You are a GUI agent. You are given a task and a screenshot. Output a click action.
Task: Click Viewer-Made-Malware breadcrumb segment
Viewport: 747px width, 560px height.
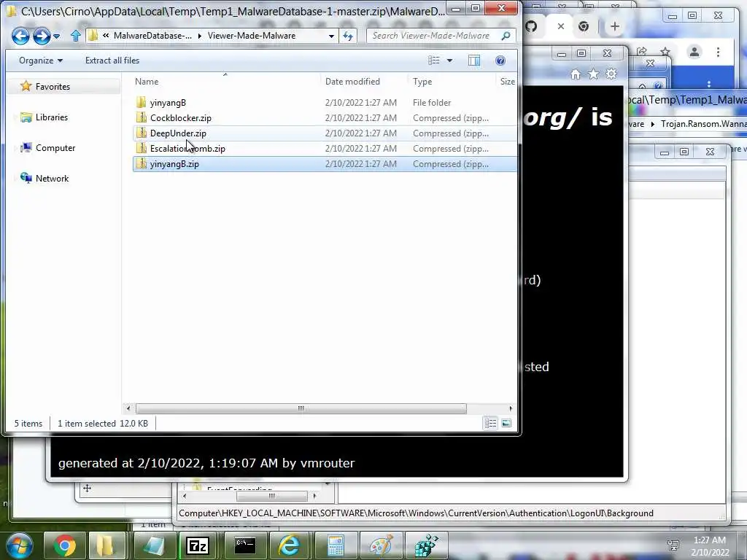point(252,36)
